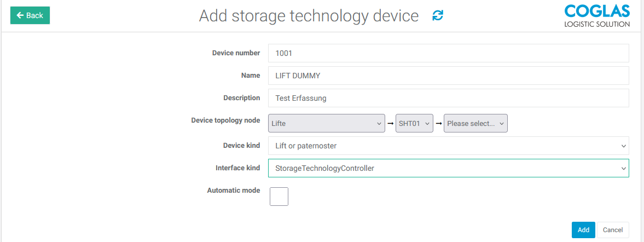Click the Automatic mode label

[234, 191]
